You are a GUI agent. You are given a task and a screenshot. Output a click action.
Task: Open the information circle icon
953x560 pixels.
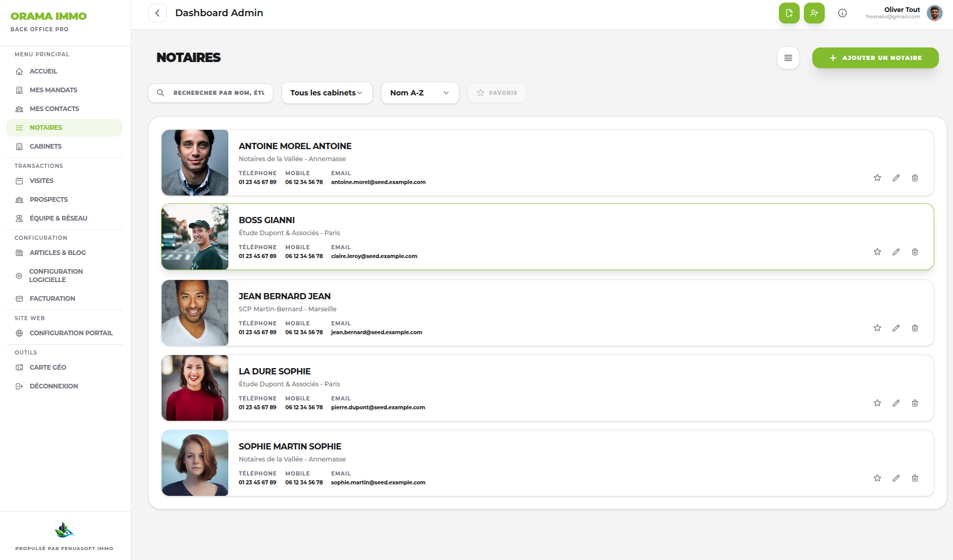[842, 13]
